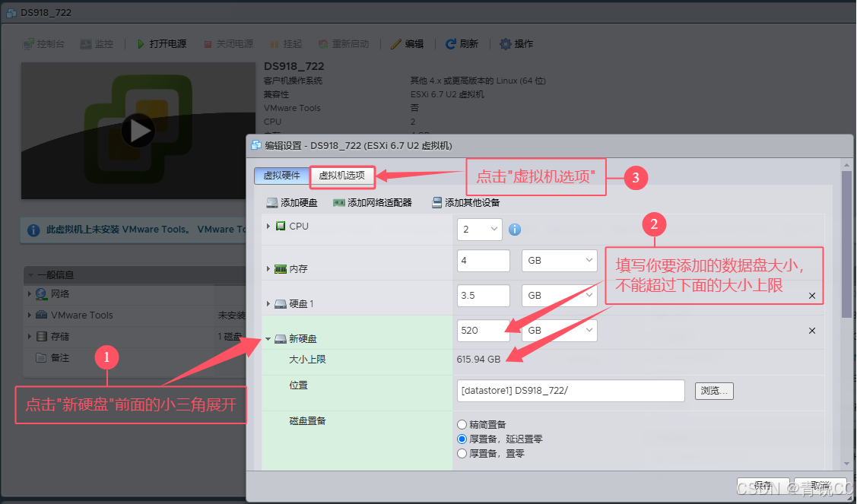Click the 监控 monitor toolbar item
The image size is (857, 504).
pos(97,44)
